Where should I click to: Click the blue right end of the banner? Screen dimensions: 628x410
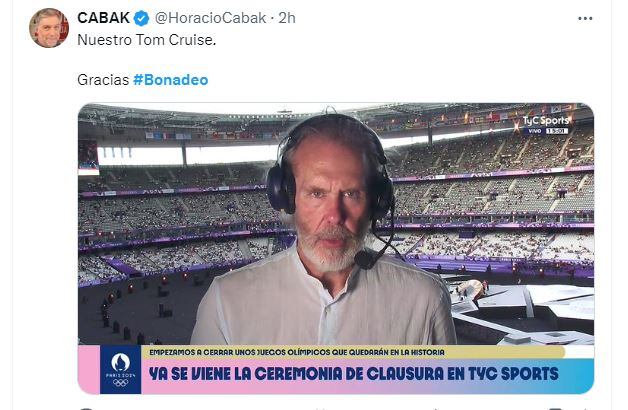tap(579, 376)
